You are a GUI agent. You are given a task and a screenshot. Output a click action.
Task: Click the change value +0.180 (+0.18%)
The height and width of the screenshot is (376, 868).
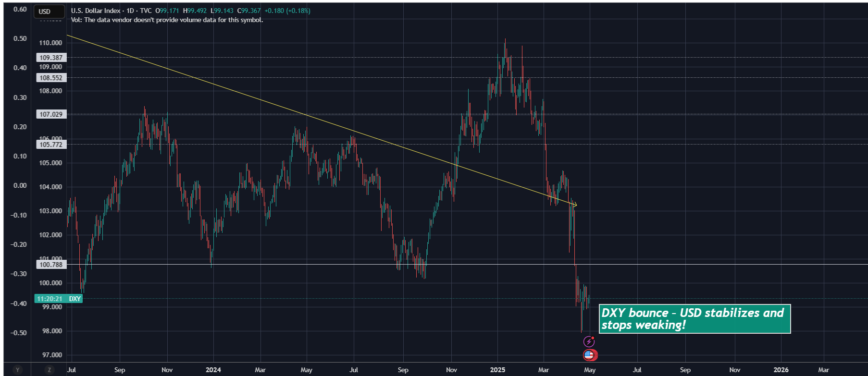pos(286,11)
